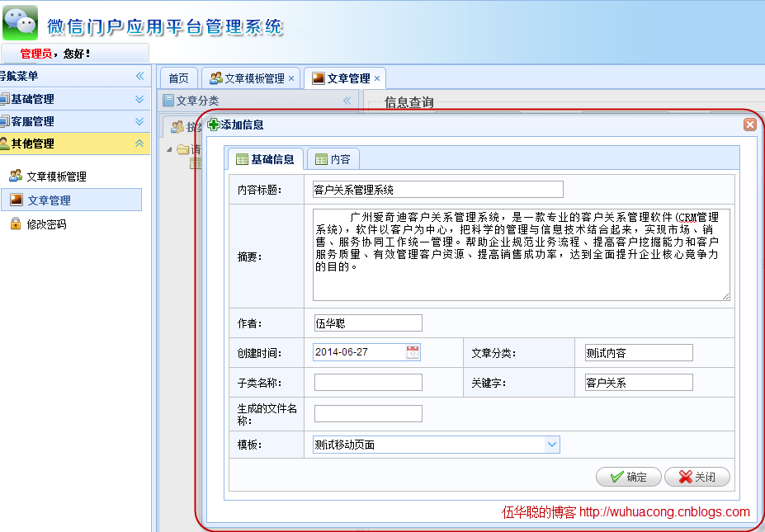The image size is (765, 532).
Task: Expand the 基础管理 section
Action: click(139, 99)
